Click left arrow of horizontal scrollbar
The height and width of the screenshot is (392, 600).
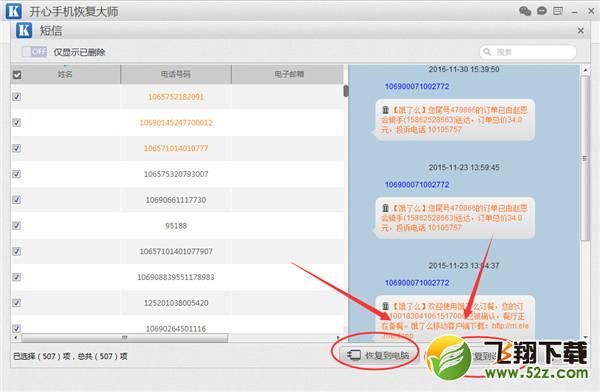(15, 338)
